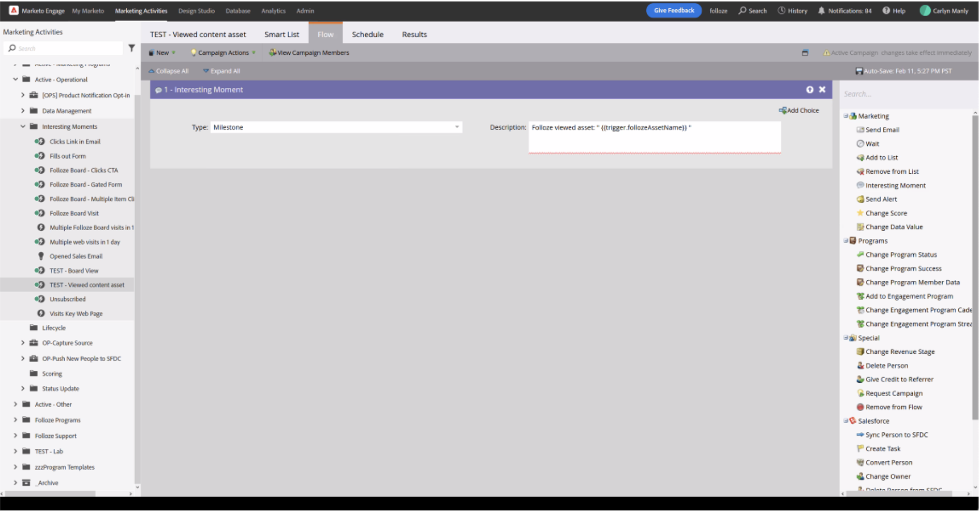This screenshot has height=511, width=980.
Task: Click the filter icon beside tree search
Action: coord(131,48)
